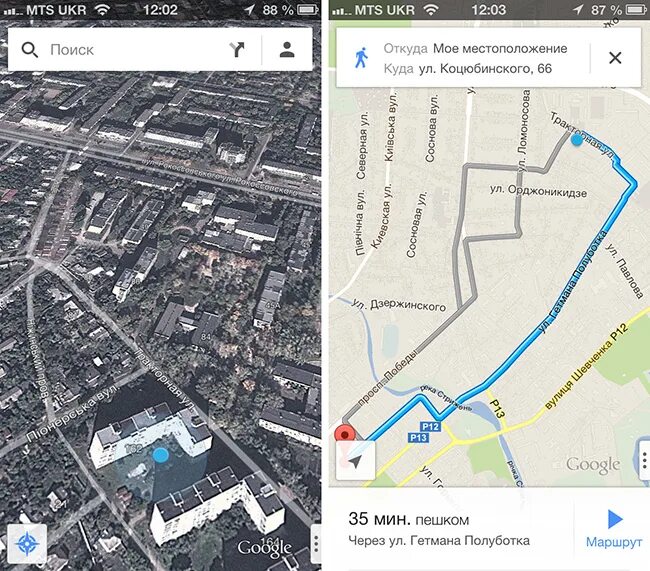The width and height of the screenshot is (650, 571).
Task: Toggle compass mode on satellite map
Action: pyautogui.click(x=27, y=543)
